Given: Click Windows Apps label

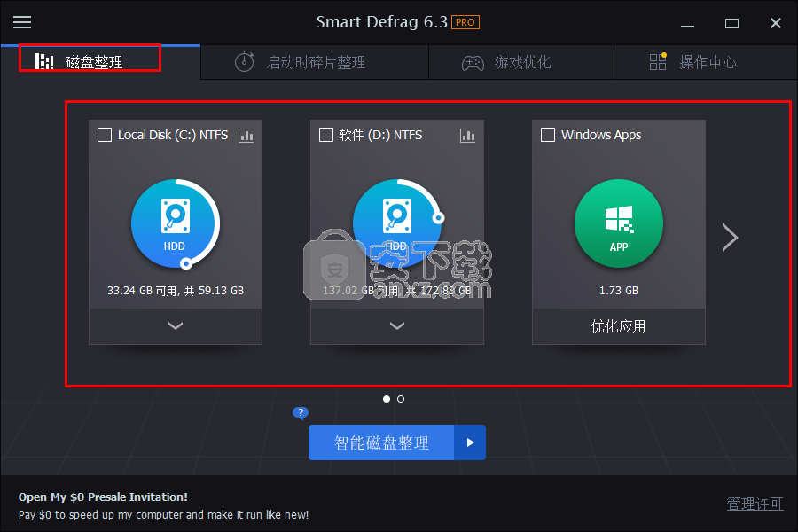Looking at the screenshot, I should click(x=601, y=135).
